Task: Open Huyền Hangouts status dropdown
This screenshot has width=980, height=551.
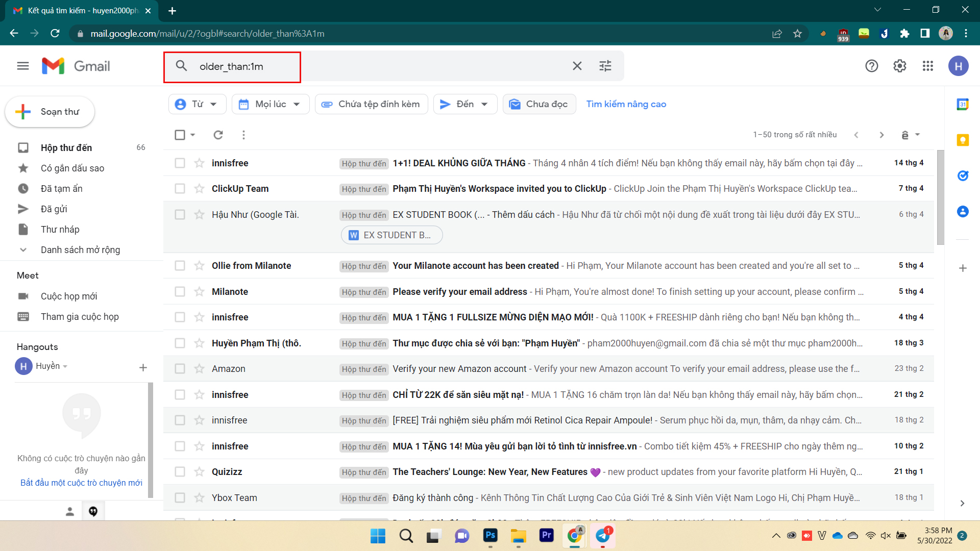Action: (x=65, y=366)
